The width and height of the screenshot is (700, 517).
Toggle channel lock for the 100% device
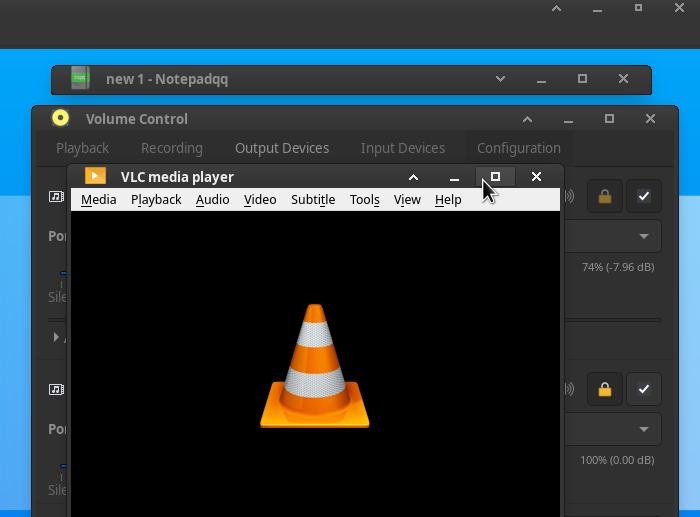[x=605, y=389]
